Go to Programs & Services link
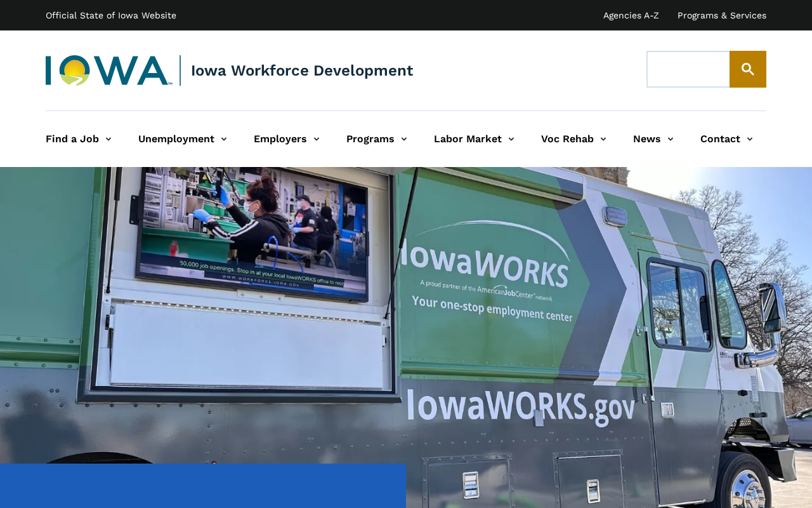Viewport: 812px width, 508px height. tap(722, 15)
